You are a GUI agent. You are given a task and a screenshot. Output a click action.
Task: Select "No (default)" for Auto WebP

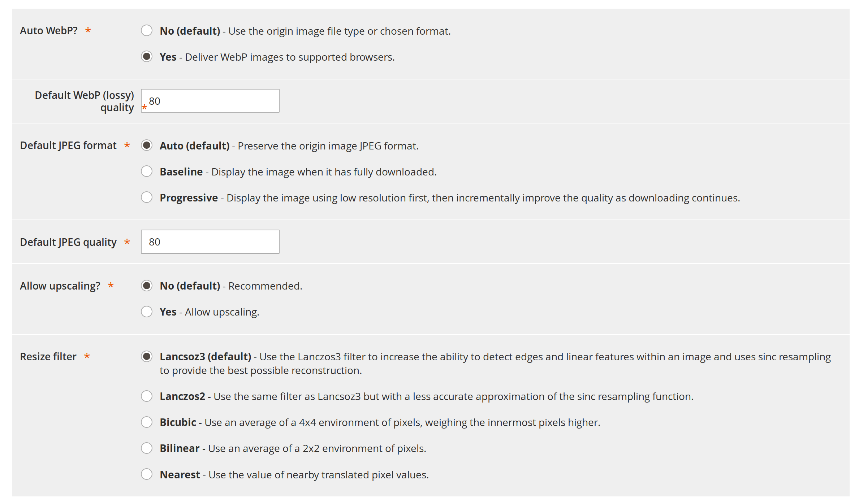[147, 31]
